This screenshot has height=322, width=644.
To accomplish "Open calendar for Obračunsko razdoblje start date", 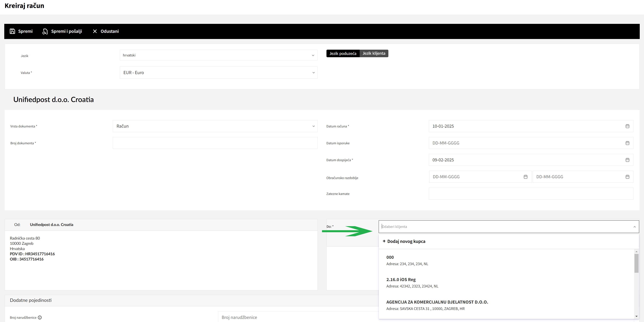I will pos(525,177).
